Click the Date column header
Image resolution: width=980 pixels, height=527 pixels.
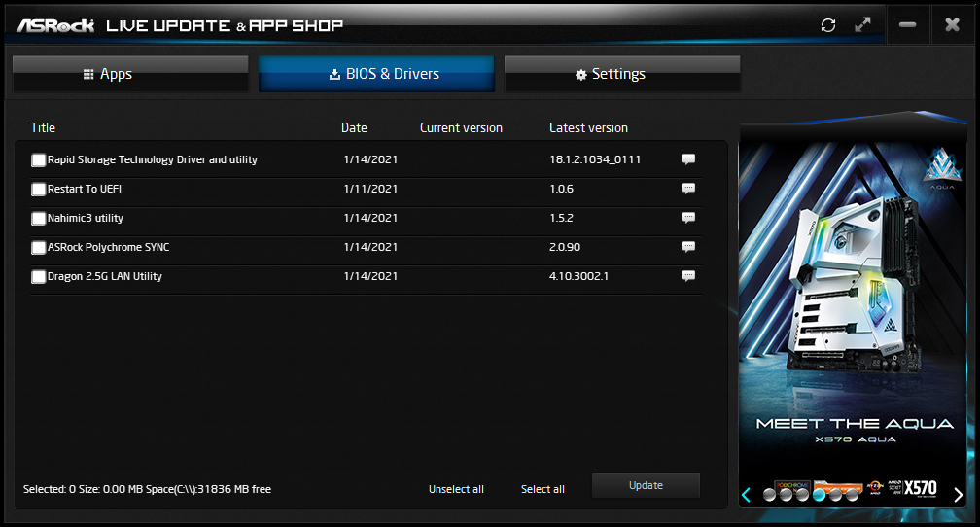click(354, 127)
